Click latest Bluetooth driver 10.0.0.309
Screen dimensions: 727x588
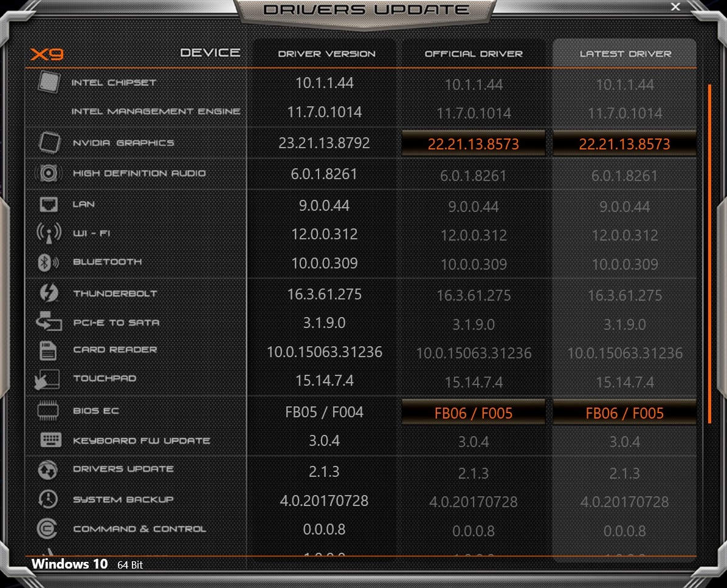(624, 265)
